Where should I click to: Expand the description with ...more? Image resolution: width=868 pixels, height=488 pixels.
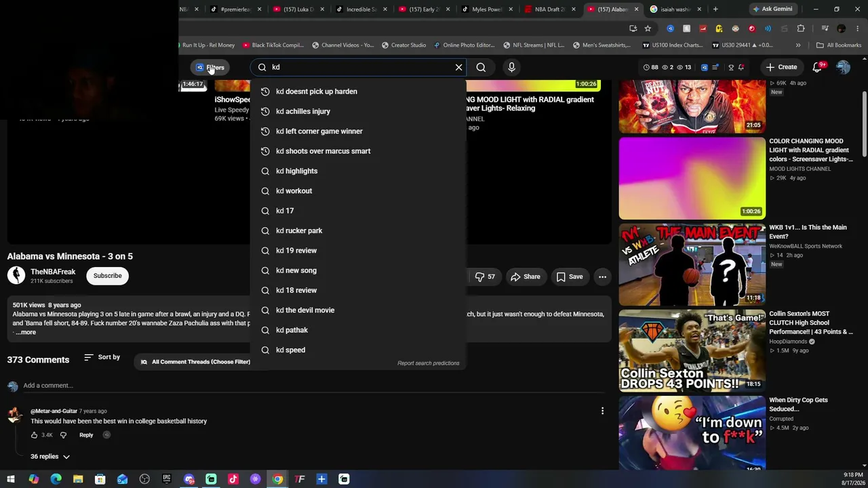pyautogui.click(x=26, y=332)
